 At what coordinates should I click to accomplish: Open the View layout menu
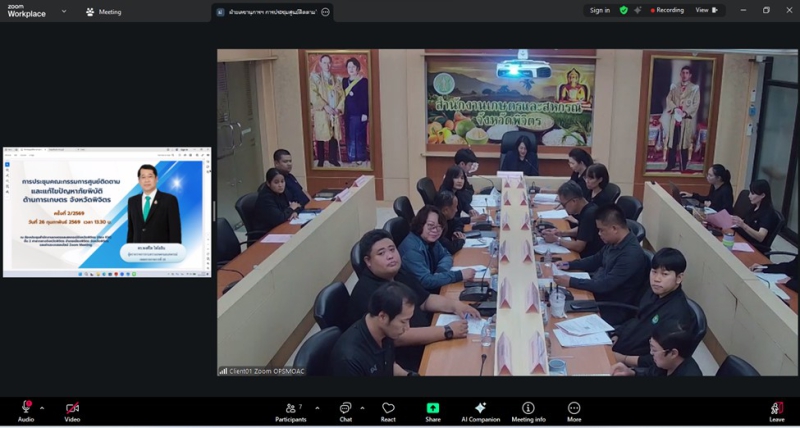pos(706,10)
